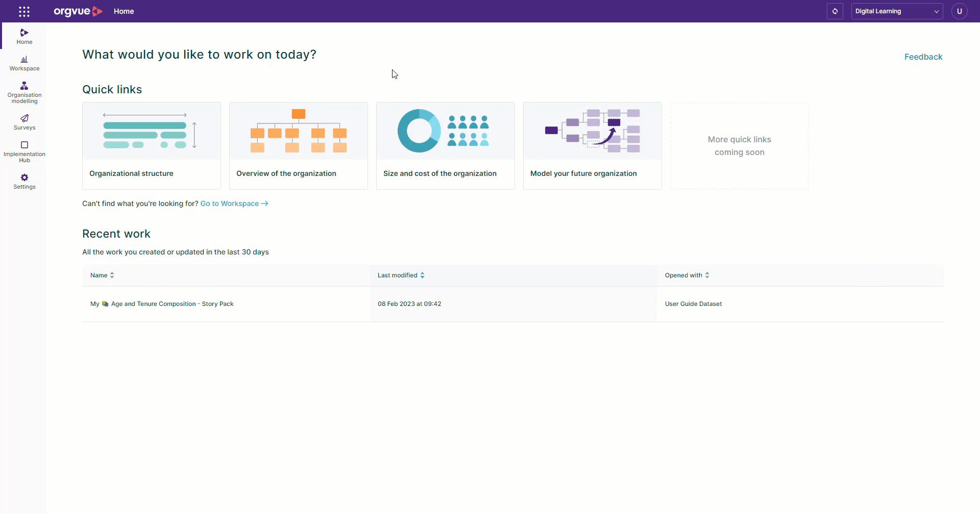Open the Organizational structure quick link
The width and height of the screenshot is (980, 514).
coord(152,146)
